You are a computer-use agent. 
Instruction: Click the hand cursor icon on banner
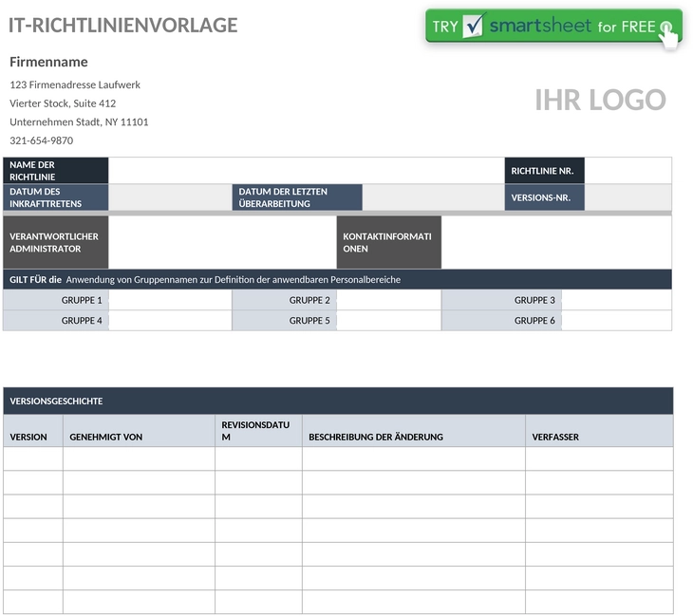(x=668, y=35)
